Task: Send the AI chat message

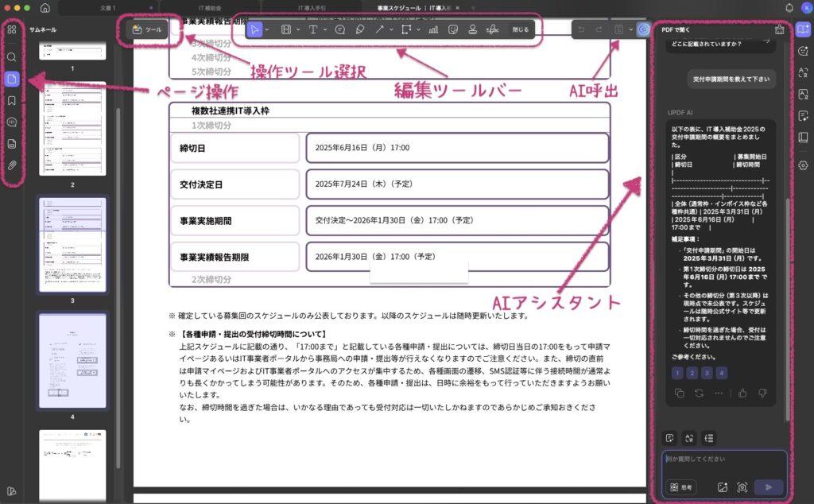Action: click(x=769, y=487)
